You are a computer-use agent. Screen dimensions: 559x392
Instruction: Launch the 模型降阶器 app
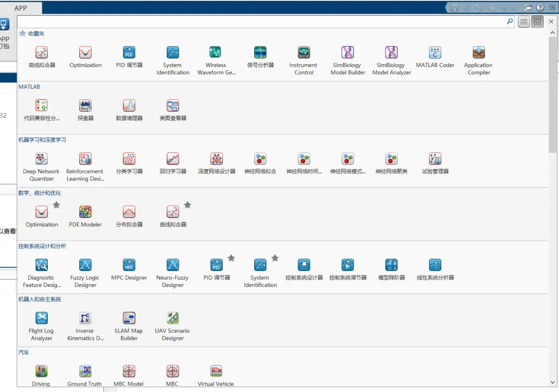392,270
